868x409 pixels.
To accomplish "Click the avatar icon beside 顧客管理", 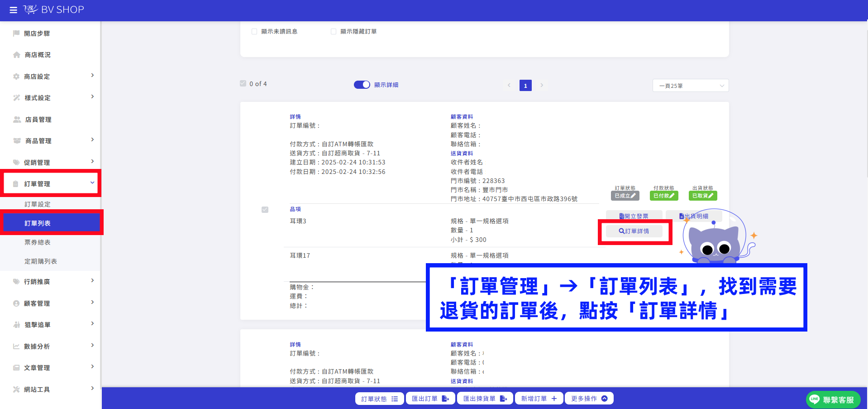I will 16,303.
